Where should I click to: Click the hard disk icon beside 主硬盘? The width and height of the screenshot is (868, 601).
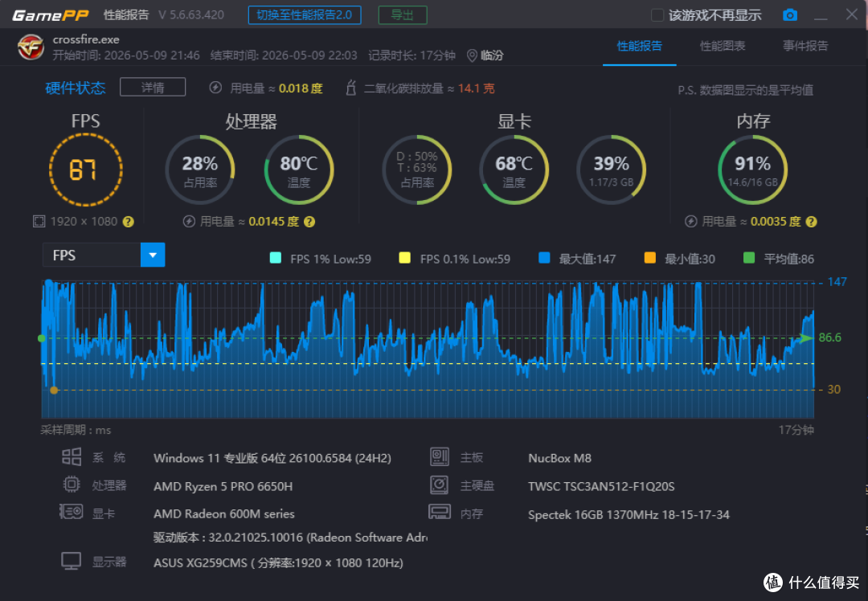[439, 484]
